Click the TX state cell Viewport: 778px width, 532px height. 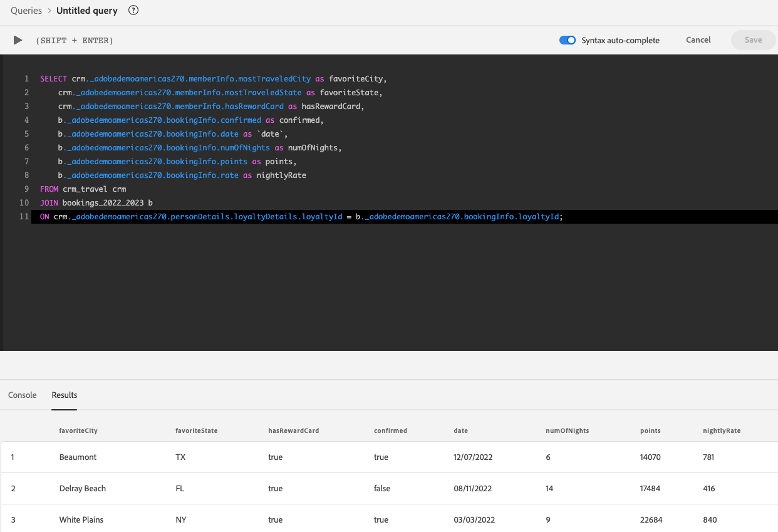180,457
